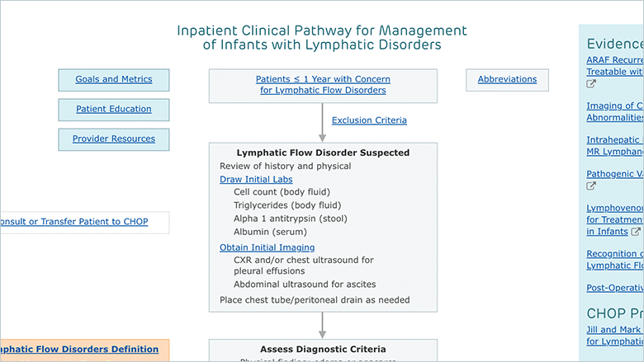Open Recognition of Lymphatic Flow link

click(615, 260)
